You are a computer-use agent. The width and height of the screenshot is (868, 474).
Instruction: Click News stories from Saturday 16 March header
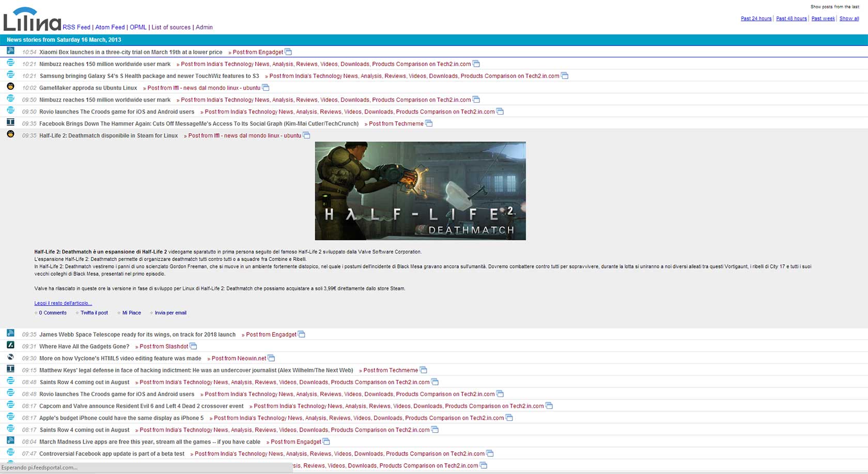(x=64, y=40)
